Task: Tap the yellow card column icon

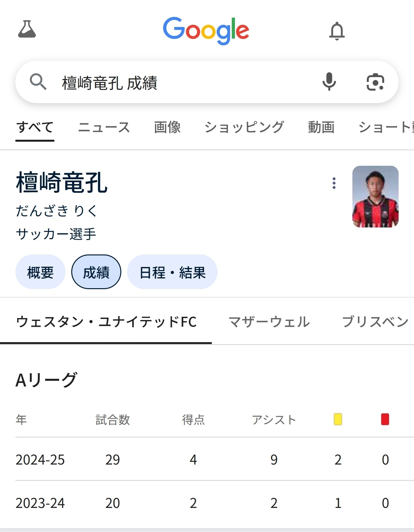Action: pos(338,419)
